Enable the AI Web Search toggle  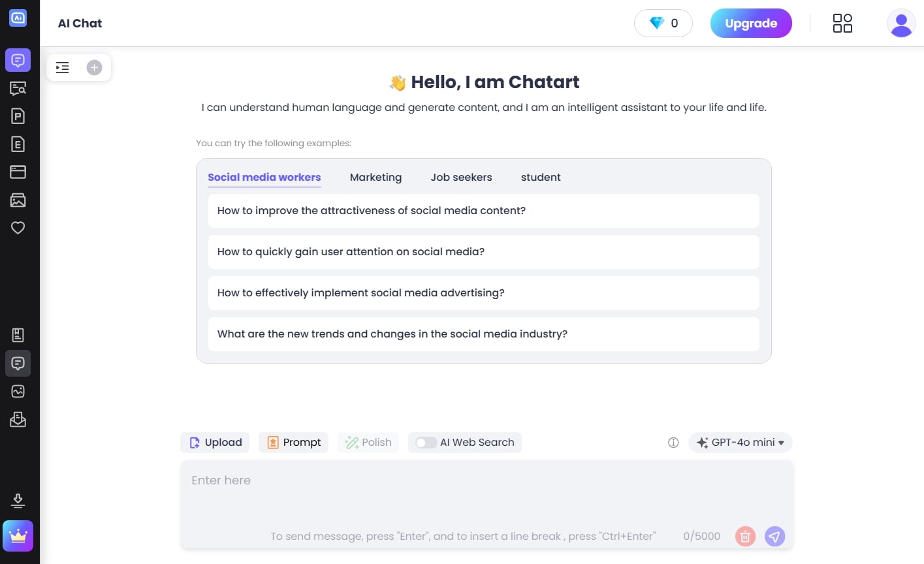point(426,443)
